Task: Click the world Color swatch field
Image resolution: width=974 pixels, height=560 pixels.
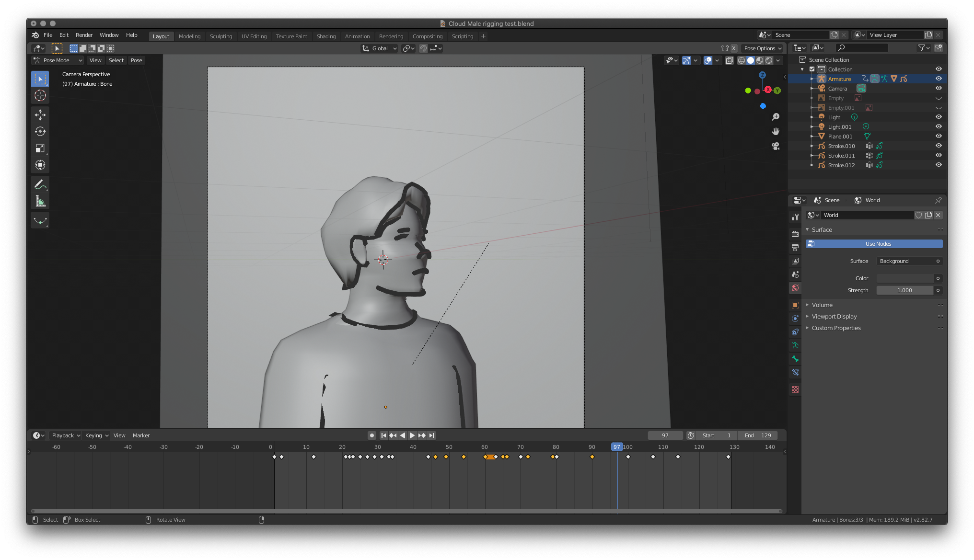Action: click(906, 278)
